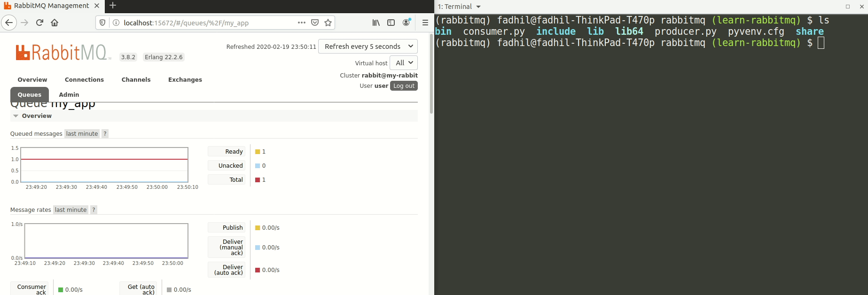Open terminal selector dropdown arrow
Image resolution: width=868 pixels, height=295 pixels.
click(478, 7)
